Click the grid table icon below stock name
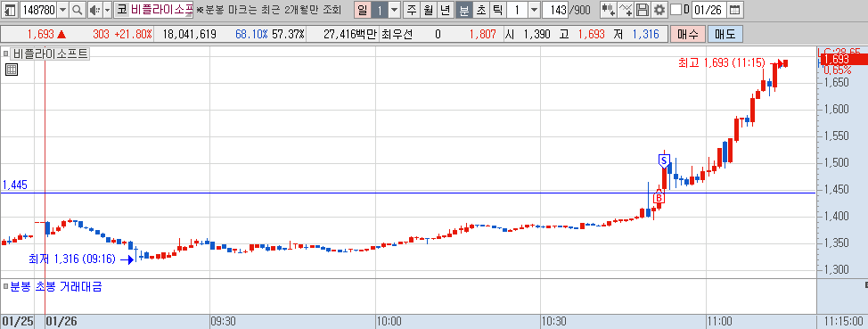 (12, 70)
